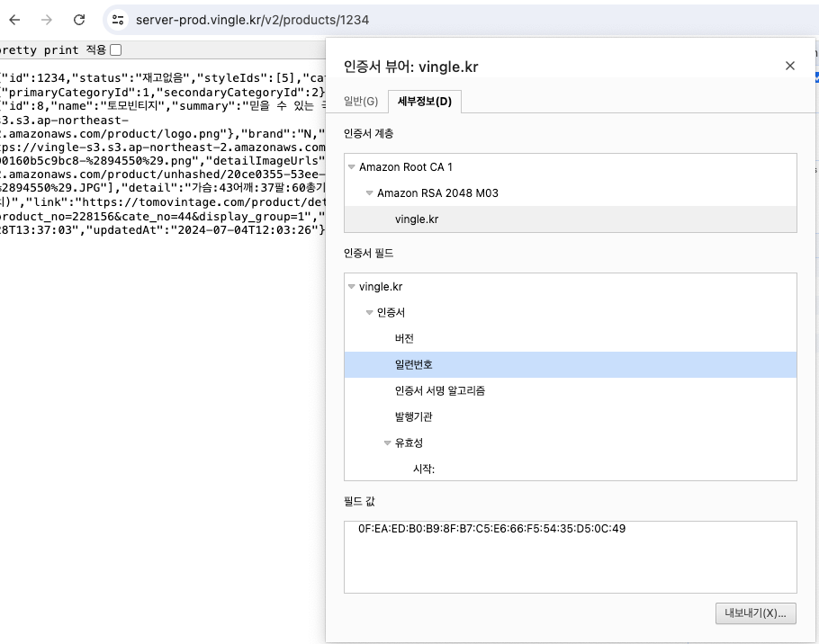The image size is (819, 644).
Task: Select the 세부정보(D) tab
Action: [425, 102]
